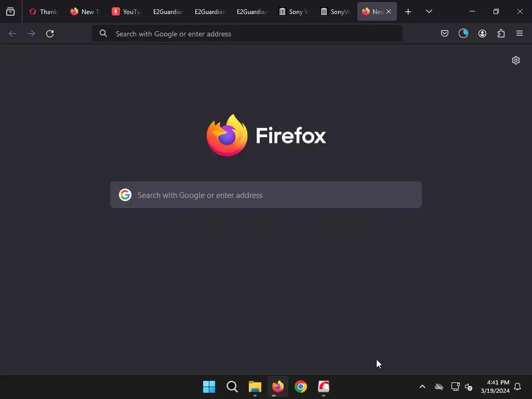This screenshot has height=399, width=532.
Task: Go forward one page
Action: click(x=31, y=34)
